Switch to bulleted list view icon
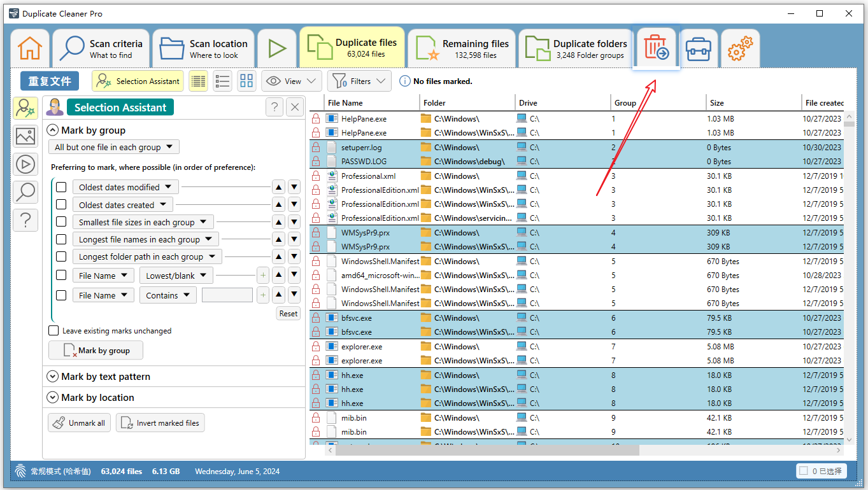The height and width of the screenshot is (490, 868). (x=222, y=81)
